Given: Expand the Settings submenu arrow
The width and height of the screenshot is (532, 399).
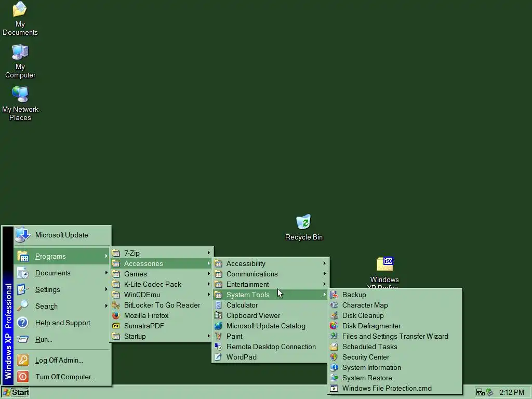Looking at the screenshot, I should [106, 289].
